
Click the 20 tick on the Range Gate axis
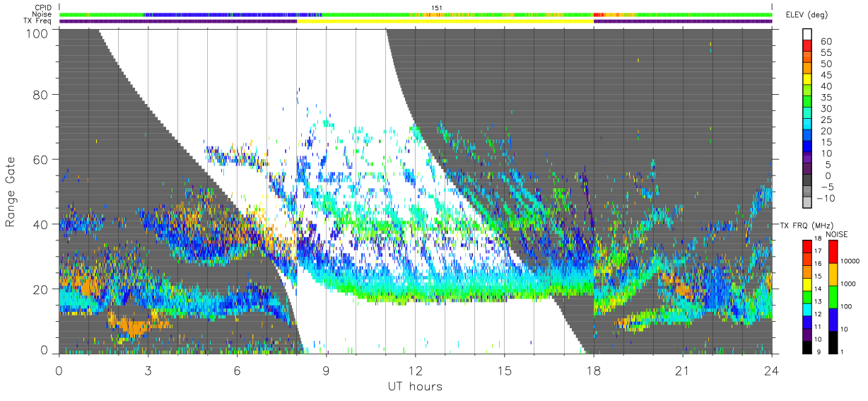pyautogui.click(x=41, y=289)
